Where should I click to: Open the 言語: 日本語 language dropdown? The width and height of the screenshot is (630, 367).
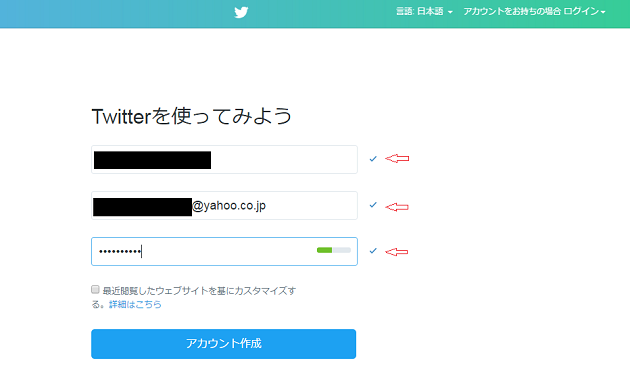[424, 11]
